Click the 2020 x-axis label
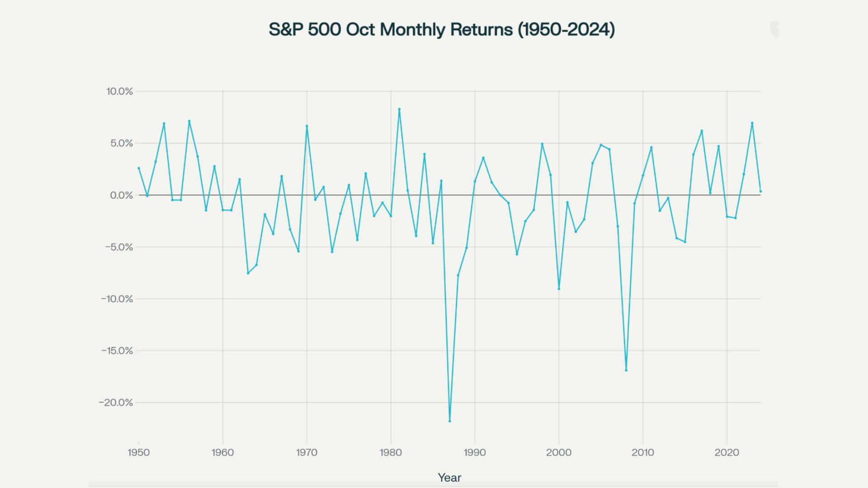The width and height of the screenshot is (868, 488). pos(727,452)
